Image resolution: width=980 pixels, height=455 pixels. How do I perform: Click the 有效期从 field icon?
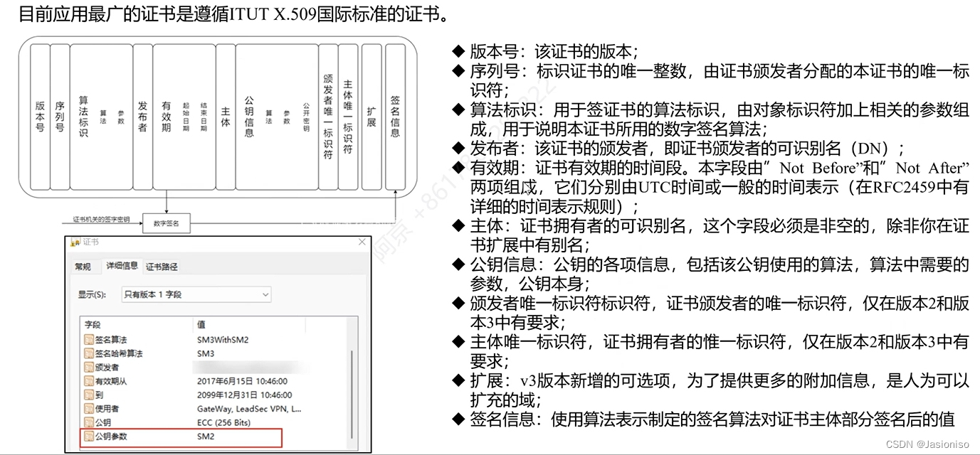tap(89, 381)
